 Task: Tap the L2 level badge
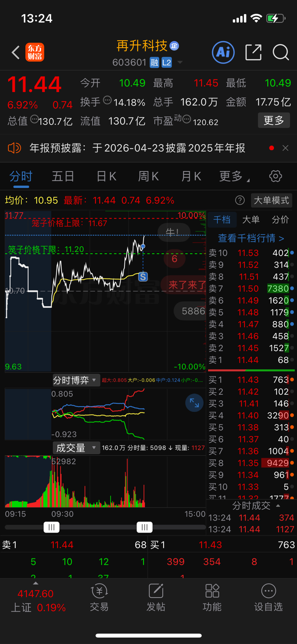pyautogui.click(x=167, y=62)
